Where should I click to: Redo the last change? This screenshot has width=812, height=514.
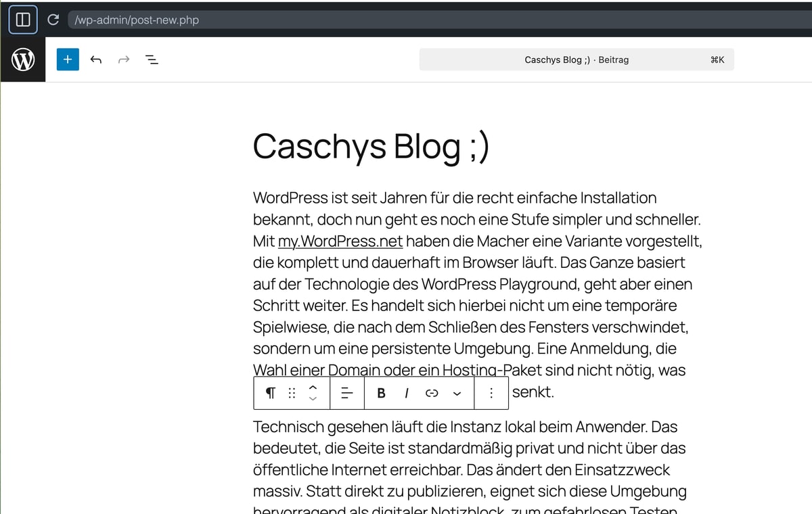pos(123,60)
